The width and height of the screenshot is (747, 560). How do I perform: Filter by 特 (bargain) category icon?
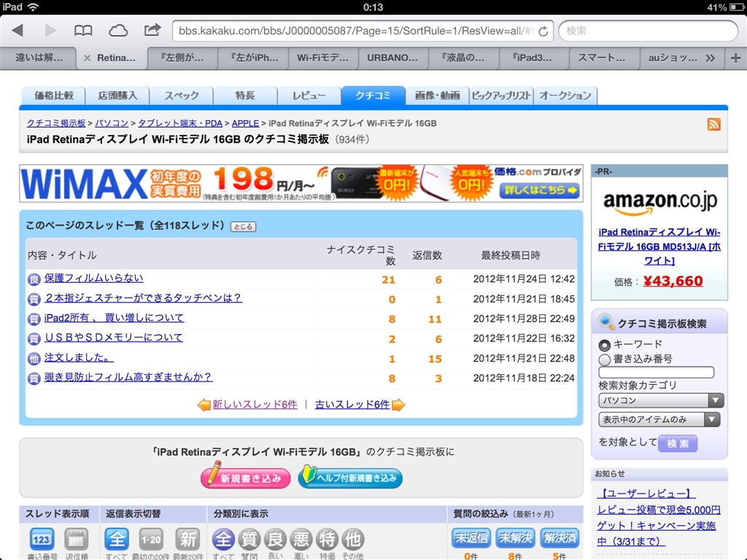326,539
